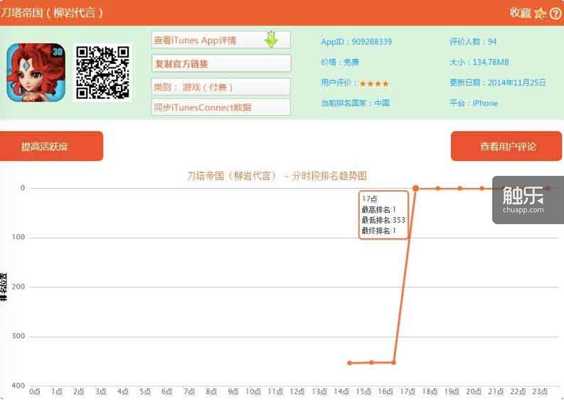564x400 pixels.
Task: Click the 当前排名国家: 中国 text
Action: pyautogui.click(x=355, y=103)
